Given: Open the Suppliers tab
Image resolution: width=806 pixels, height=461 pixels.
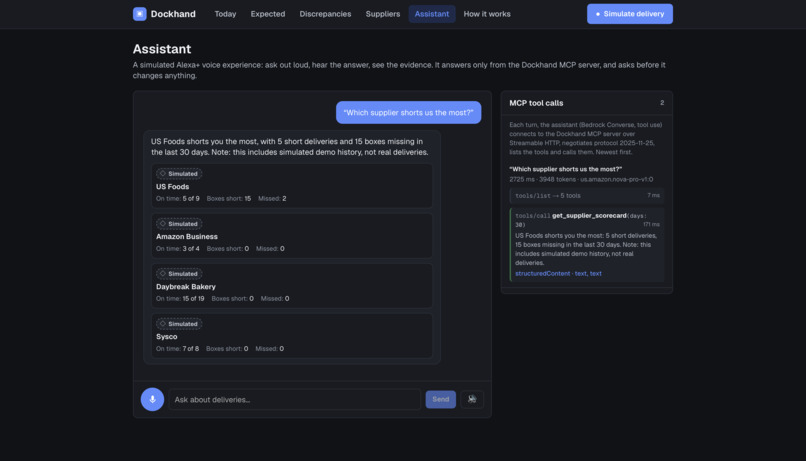Looking at the screenshot, I should (383, 14).
